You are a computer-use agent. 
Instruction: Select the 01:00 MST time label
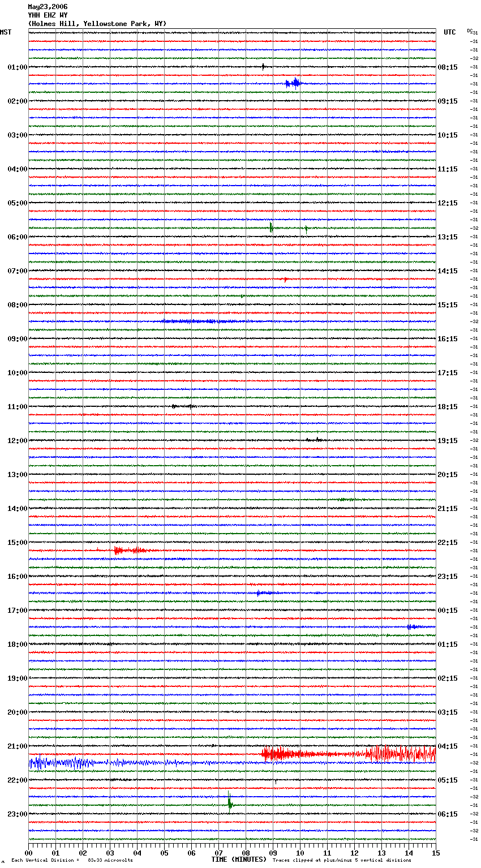18,67
